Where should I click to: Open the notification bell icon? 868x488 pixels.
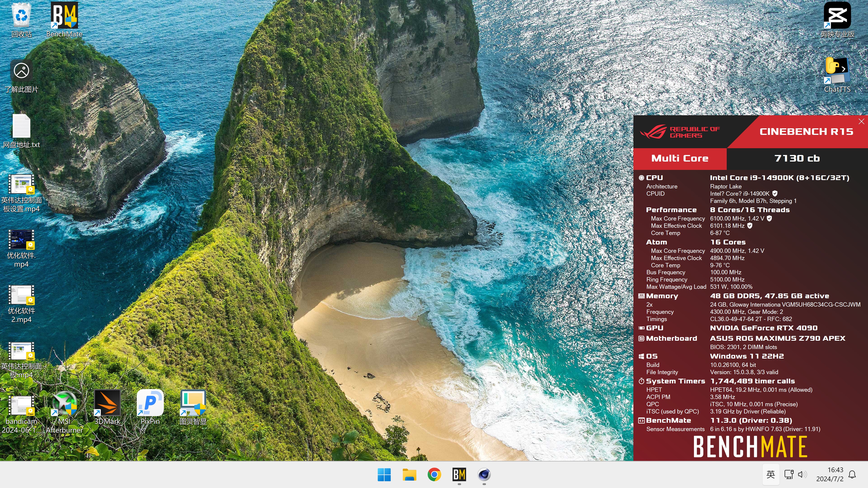tap(852, 474)
